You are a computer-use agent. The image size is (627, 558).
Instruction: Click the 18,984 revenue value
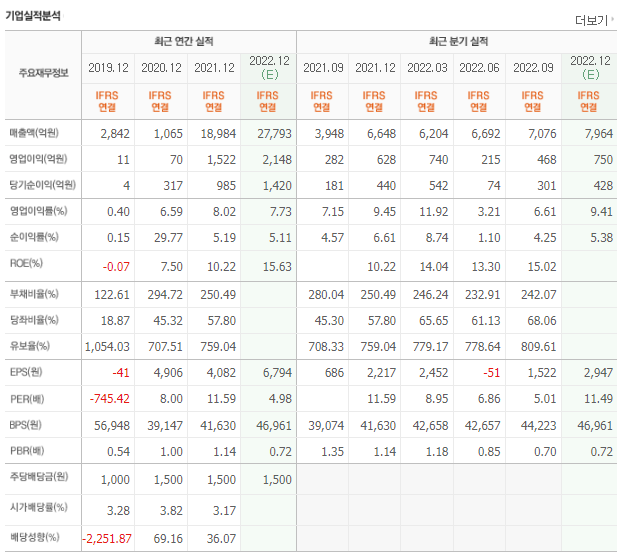point(218,134)
